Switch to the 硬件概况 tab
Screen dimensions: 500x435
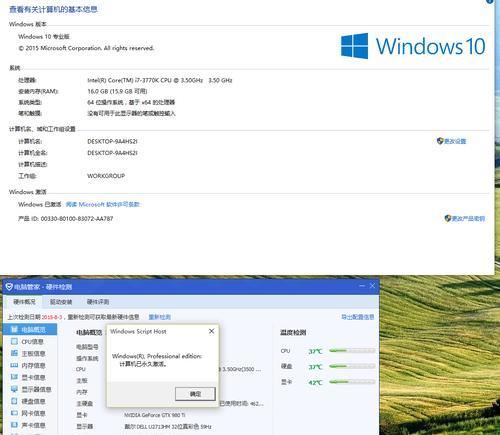click(24, 302)
